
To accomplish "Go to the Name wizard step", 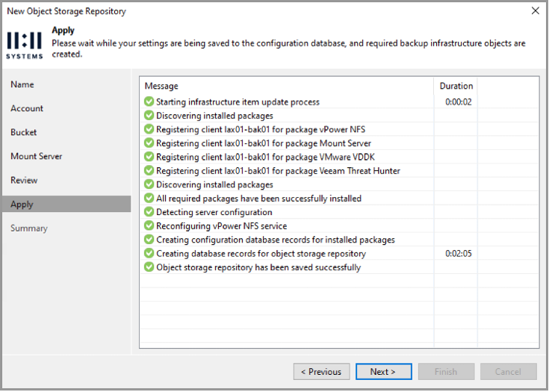I will point(22,84).
